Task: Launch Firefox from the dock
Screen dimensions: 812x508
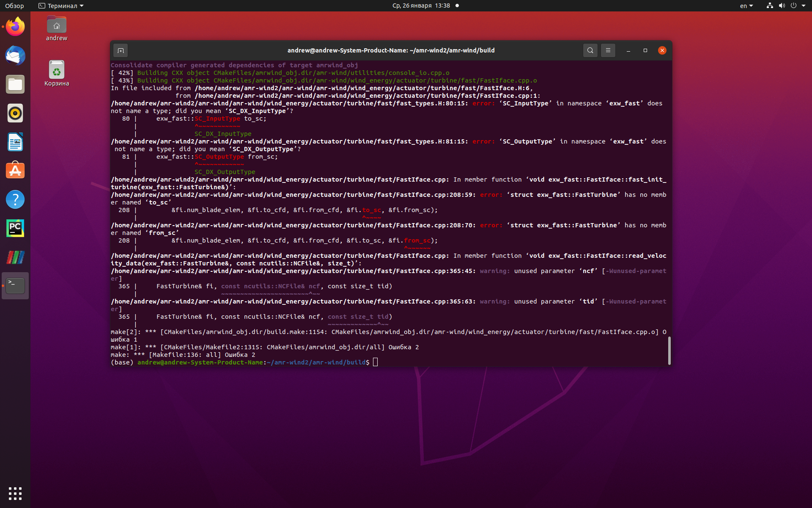Action: click(x=15, y=27)
